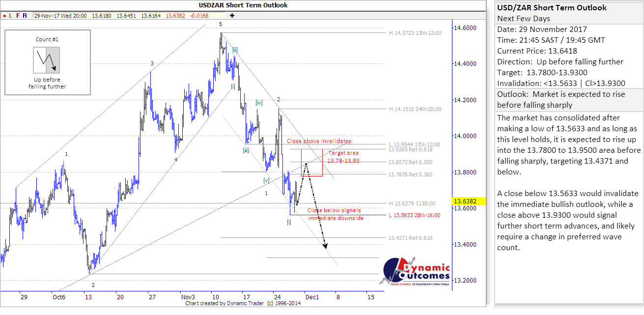Click the 29-Nov-17 Wed 20:00 date readout
The image size is (644, 315).
pyautogui.click(x=60, y=16)
